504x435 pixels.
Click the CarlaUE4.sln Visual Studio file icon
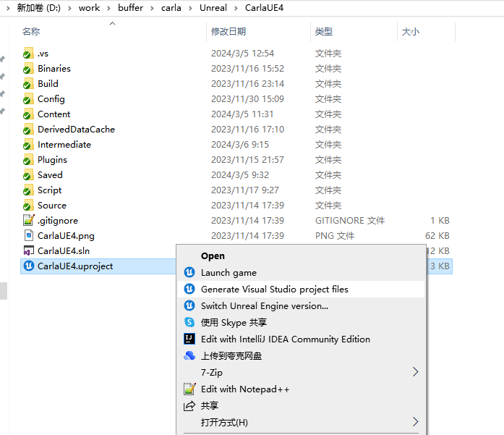28,250
